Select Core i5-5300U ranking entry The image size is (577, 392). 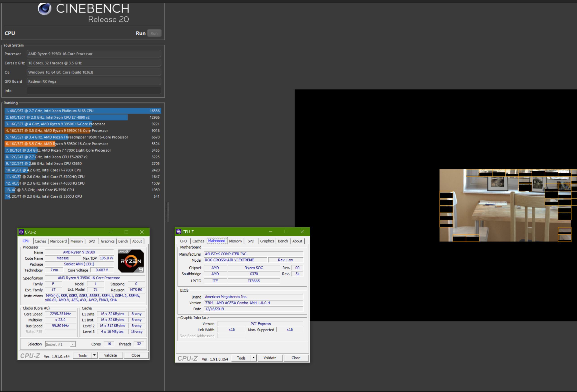pos(83,196)
